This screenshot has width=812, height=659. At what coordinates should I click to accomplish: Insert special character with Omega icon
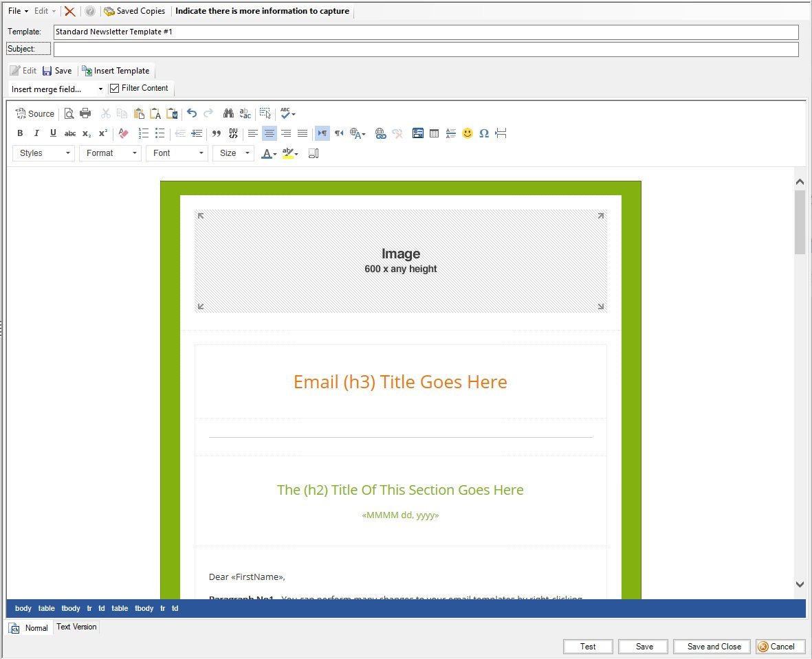(x=484, y=133)
